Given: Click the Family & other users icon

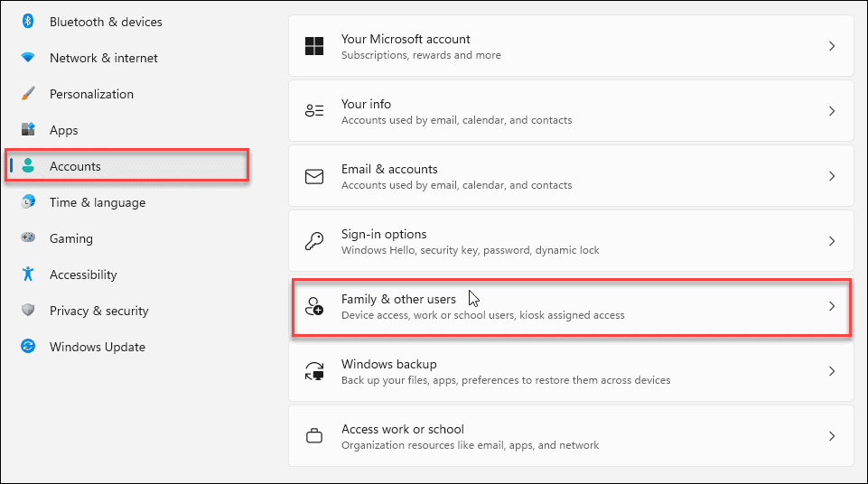Looking at the screenshot, I should pos(314,306).
